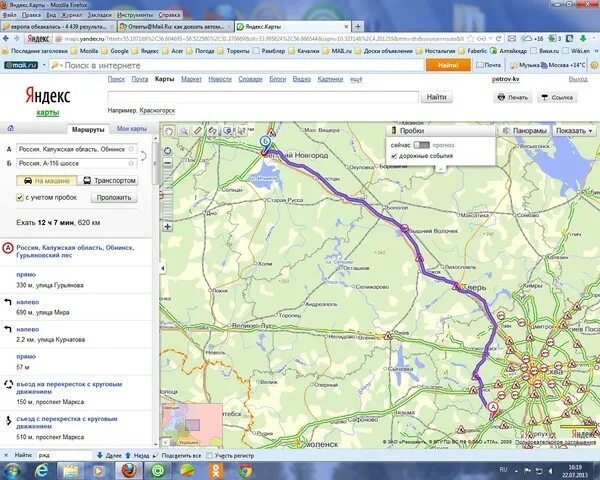This screenshot has width=600, height=480.
Task: Click the 'Проложить' route button
Action: (114, 198)
